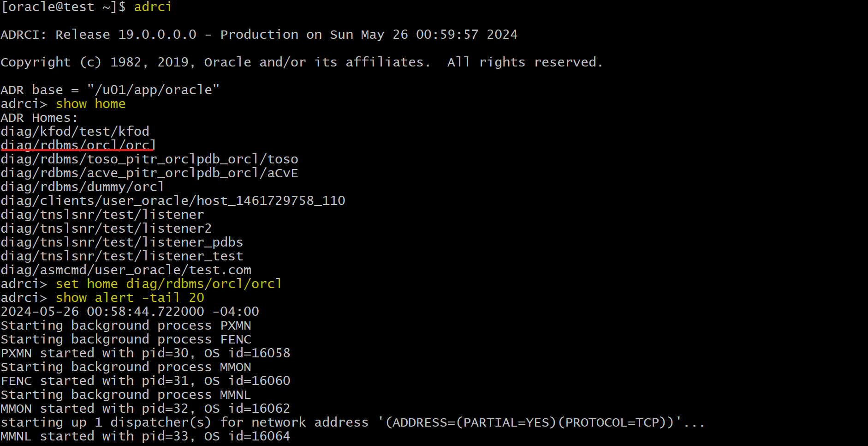The width and height of the screenshot is (868, 446).
Task: Click the host_1461729758_110 clients path
Action: (173, 201)
